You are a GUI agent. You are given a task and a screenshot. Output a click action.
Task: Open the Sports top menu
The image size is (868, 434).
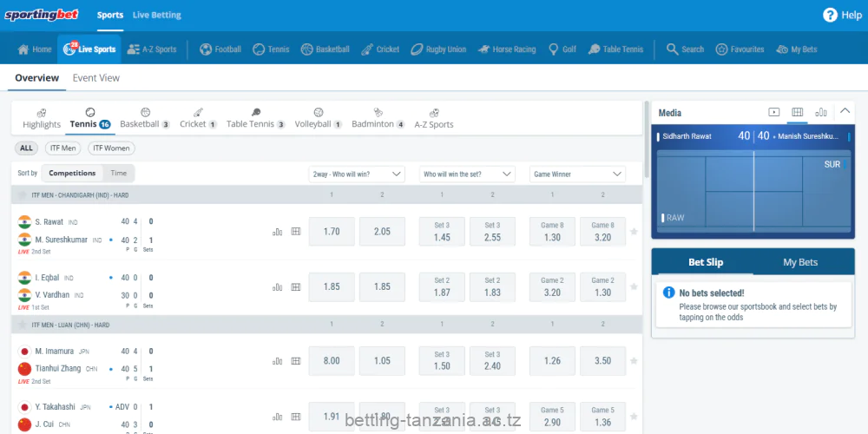point(110,15)
